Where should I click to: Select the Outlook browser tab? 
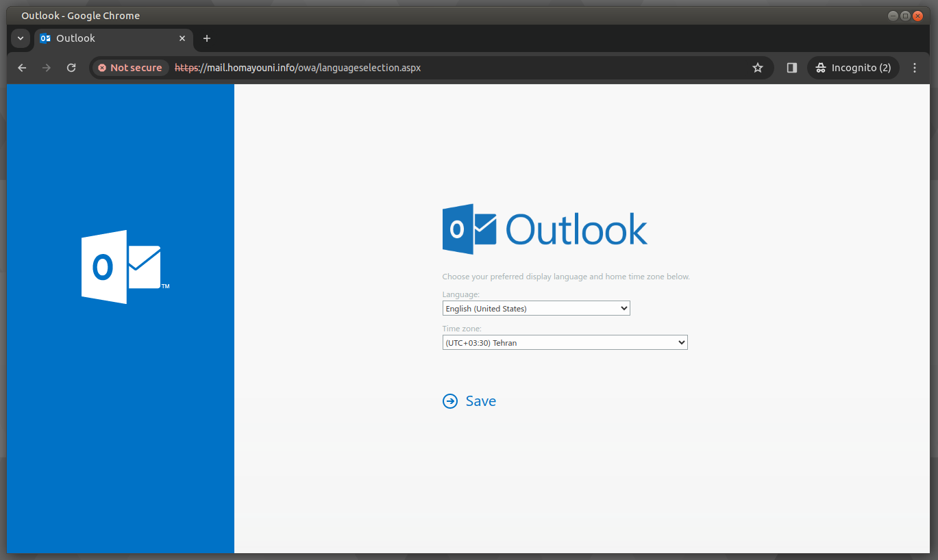114,38
